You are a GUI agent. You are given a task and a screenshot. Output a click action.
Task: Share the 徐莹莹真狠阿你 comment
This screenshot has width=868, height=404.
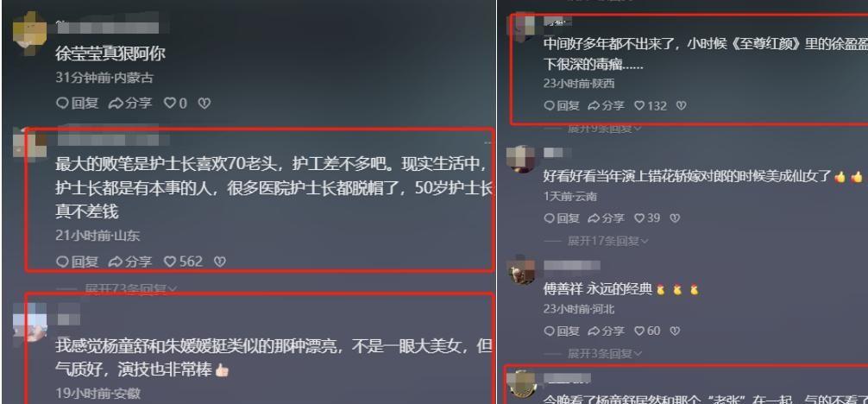tap(130, 103)
